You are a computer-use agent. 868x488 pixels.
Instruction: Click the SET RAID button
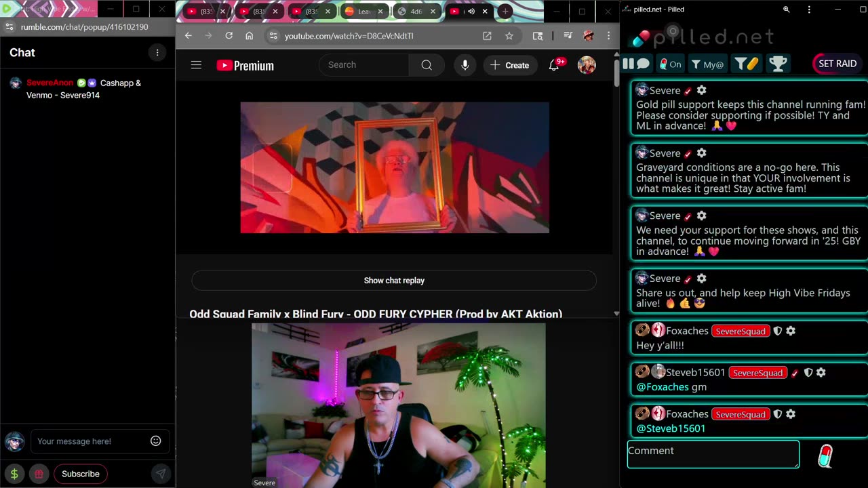pyautogui.click(x=837, y=64)
